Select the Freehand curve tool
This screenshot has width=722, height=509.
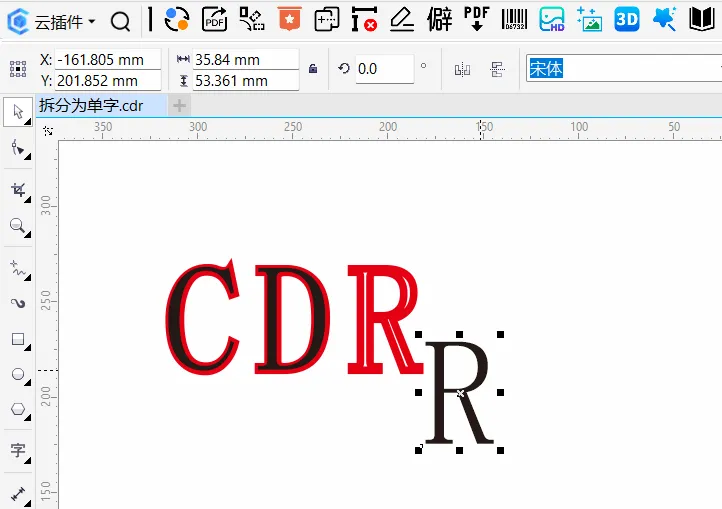[x=18, y=269]
